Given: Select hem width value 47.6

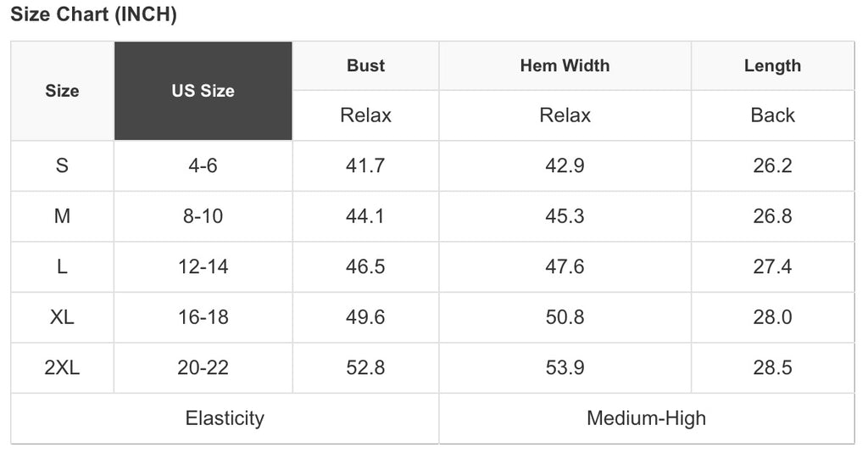Looking at the screenshot, I should click(565, 266).
